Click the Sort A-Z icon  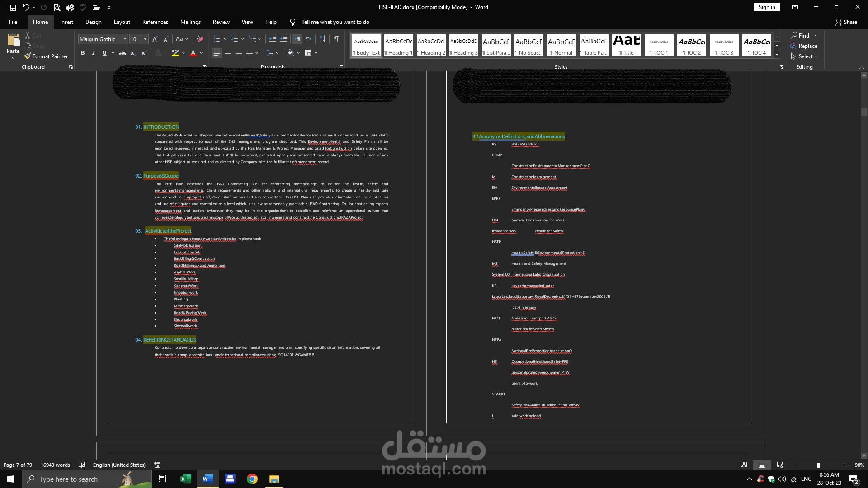pos(322,39)
